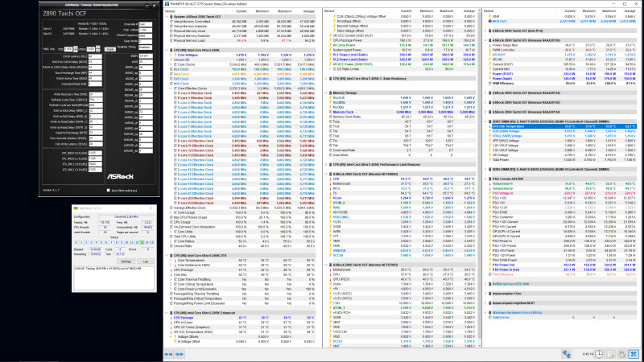Collapse the PSU: Corsair AX1200i section
The image size is (644, 362).
[x=485, y=179]
